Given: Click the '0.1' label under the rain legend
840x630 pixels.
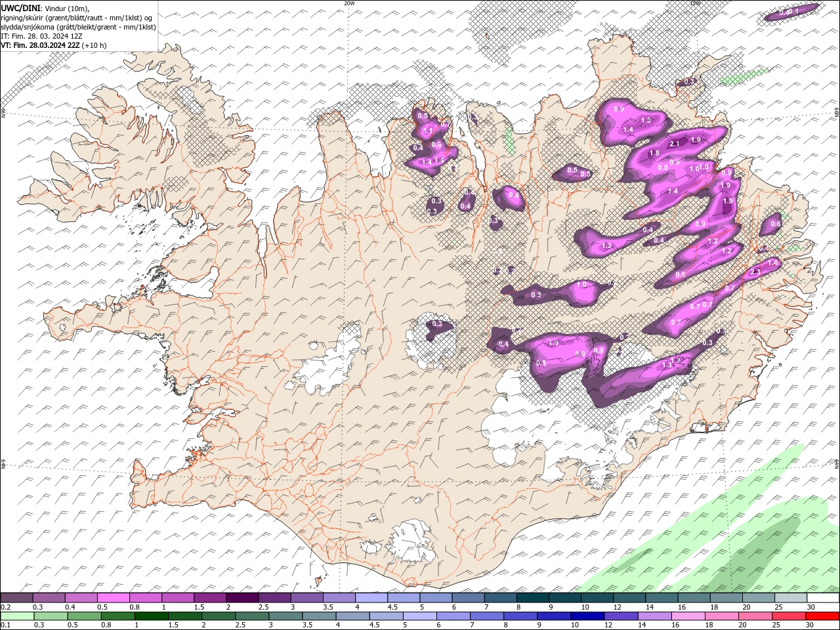Looking at the screenshot, I should 7,625.
